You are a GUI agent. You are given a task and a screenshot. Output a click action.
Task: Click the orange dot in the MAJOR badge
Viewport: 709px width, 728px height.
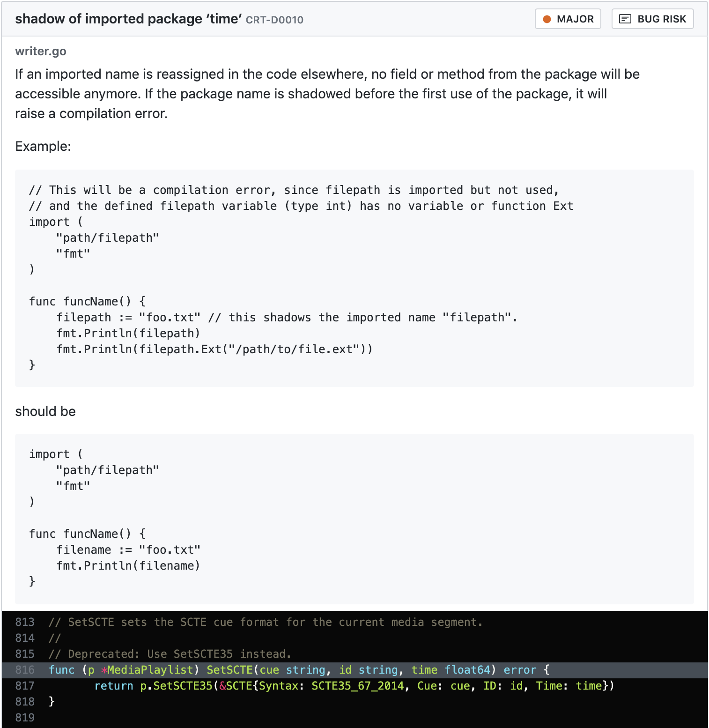tap(547, 19)
